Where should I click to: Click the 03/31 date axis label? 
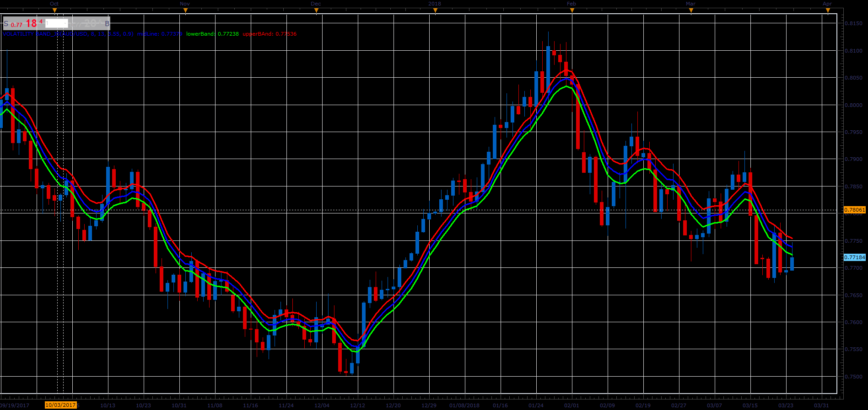coord(822,405)
